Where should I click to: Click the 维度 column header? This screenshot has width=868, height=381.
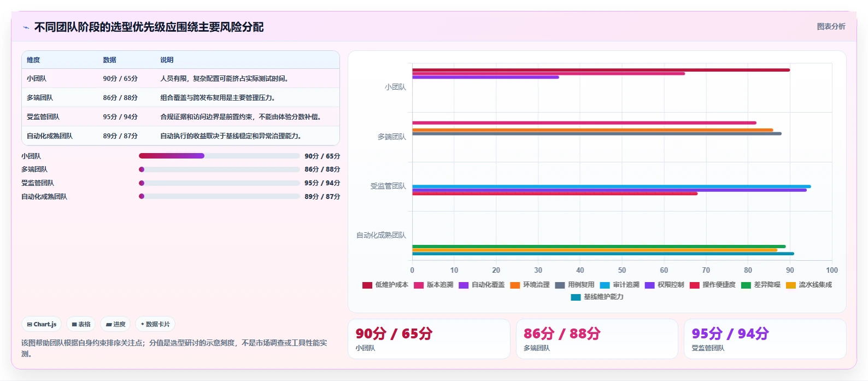tap(33, 60)
